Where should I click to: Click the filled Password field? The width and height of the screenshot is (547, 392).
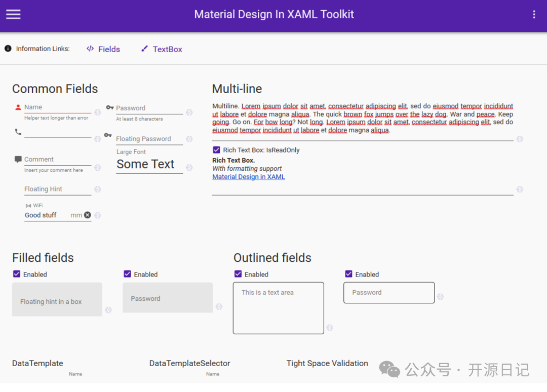tap(168, 297)
